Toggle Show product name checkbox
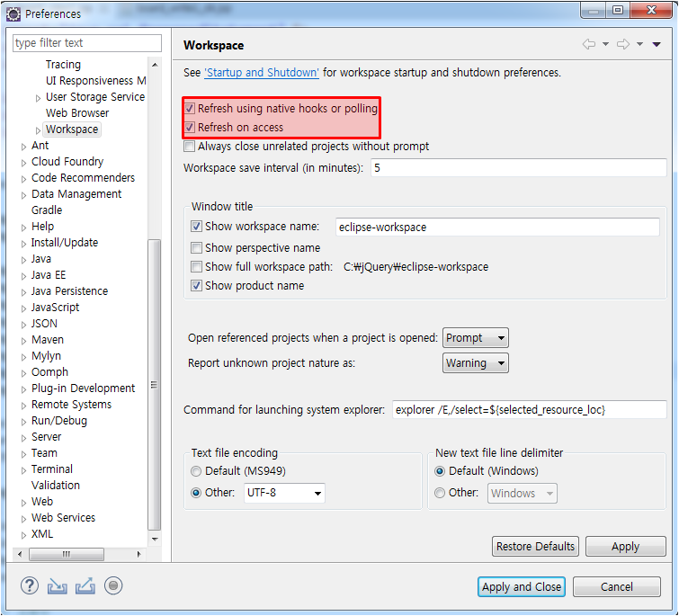This screenshot has height=616, width=679. point(196,286)
